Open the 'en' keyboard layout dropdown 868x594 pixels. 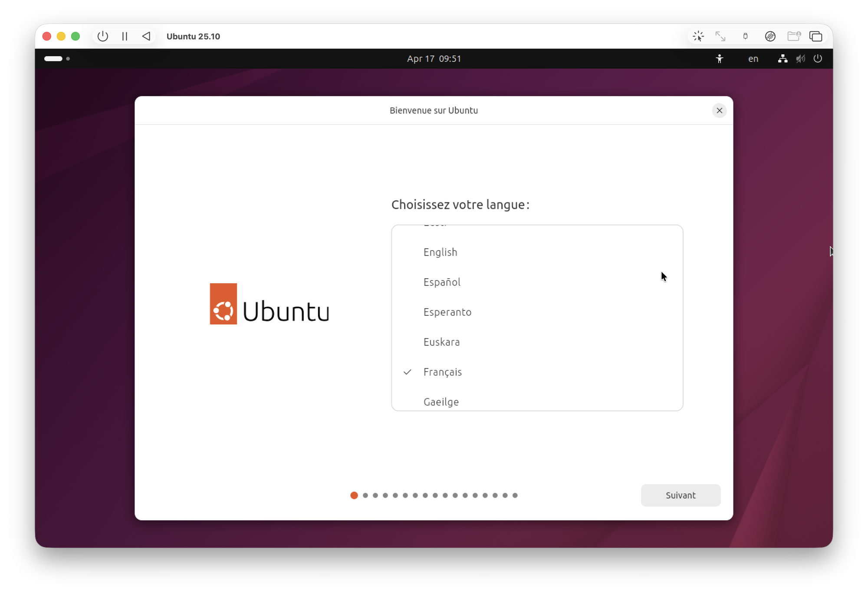(753, 59)
